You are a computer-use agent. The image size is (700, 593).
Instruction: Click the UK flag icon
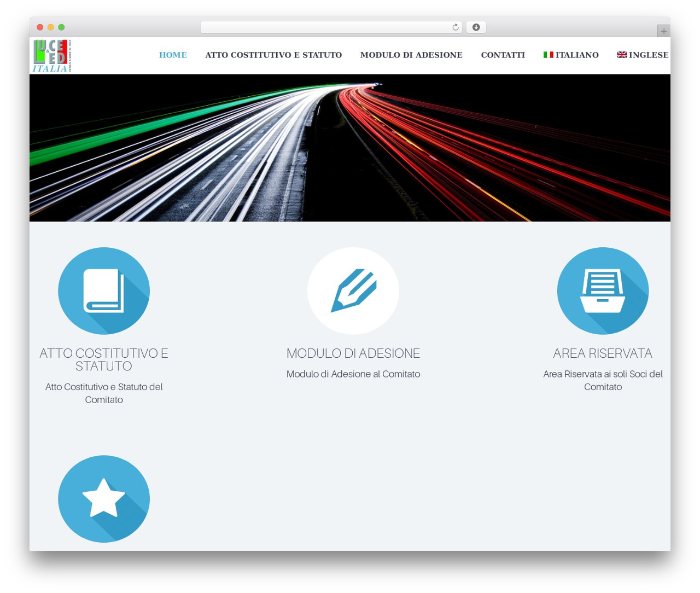point(622,55)
